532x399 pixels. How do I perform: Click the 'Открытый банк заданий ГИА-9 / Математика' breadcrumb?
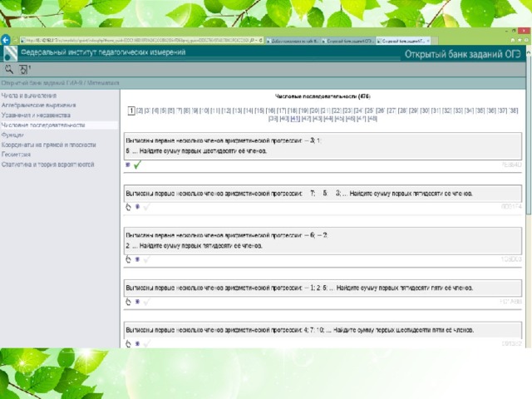(x=60, y=83)
